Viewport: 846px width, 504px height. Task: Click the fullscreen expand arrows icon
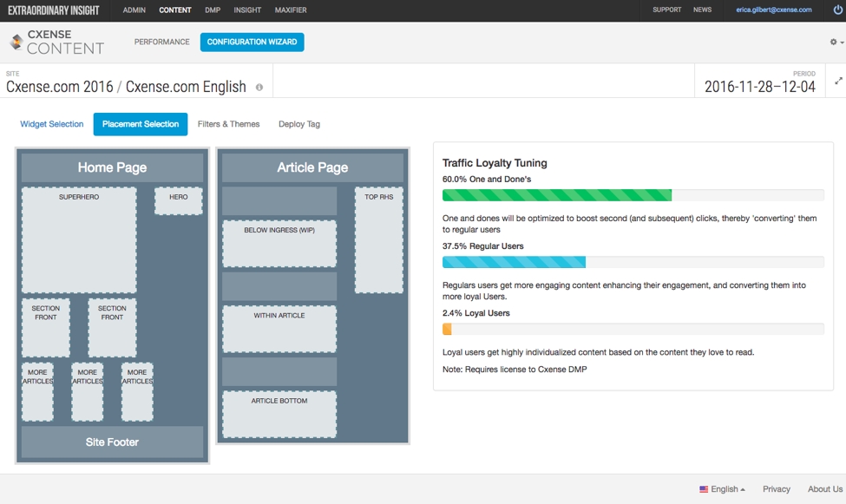coord(838,81)
